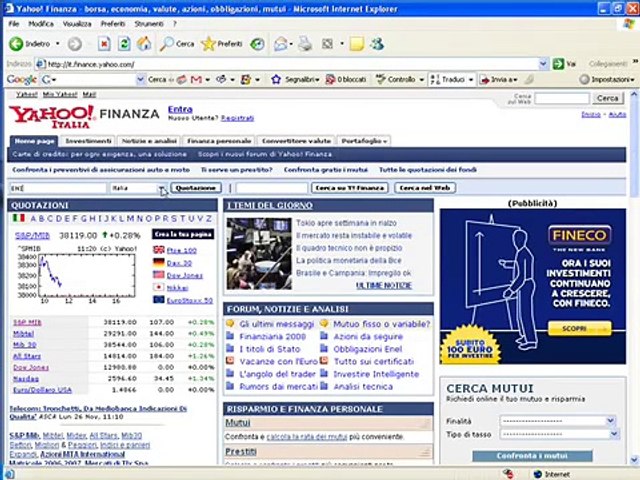The image size is (640, 480).
Task: Click the top-right Cerca sul Web field
Action: tap(562, 98)
